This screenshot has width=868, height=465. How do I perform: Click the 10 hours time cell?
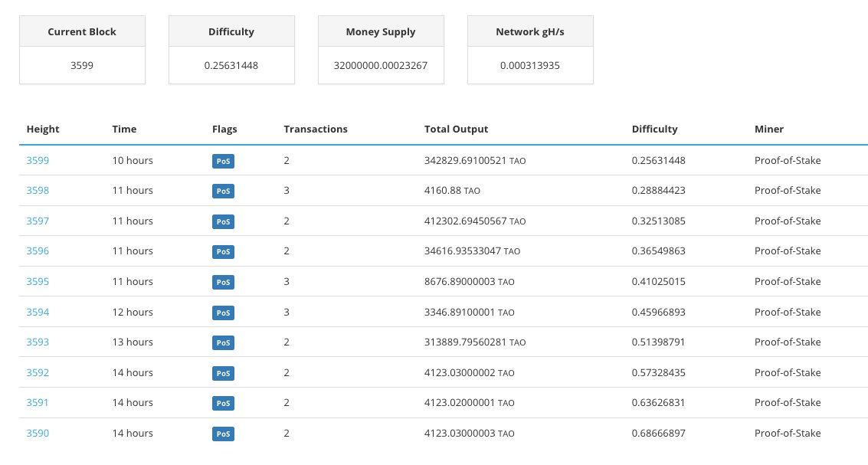pos(133,161)
